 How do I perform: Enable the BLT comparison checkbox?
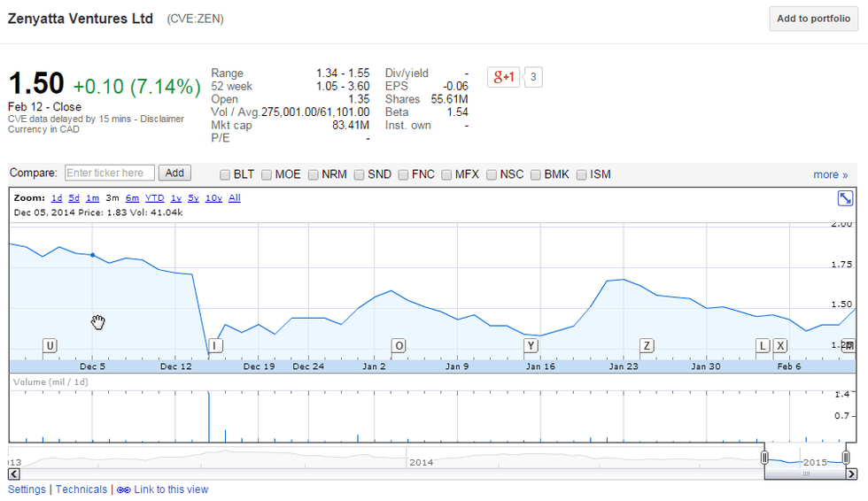click(225, 174)
